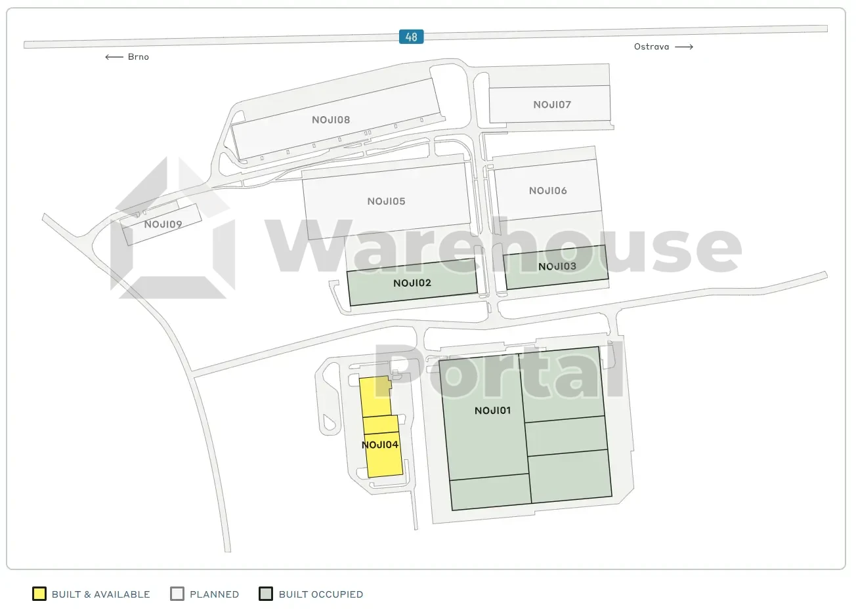Viewport: 856px width, 616px height.
Task: Select the planned NOJI08 building
Action: click(x=331, y=120)
